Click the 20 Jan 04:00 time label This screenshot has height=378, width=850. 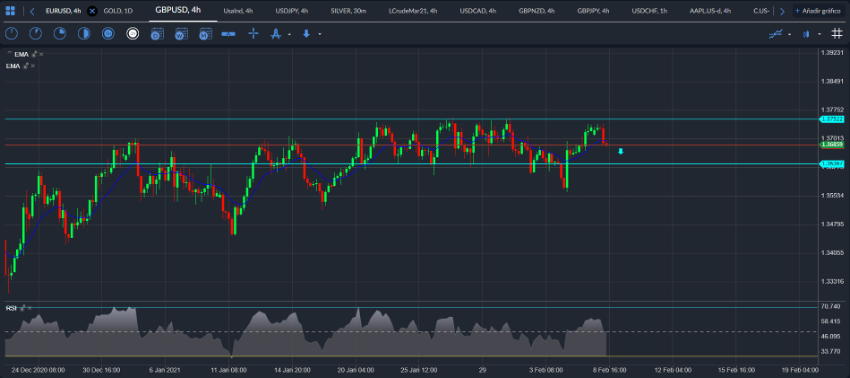[x=355, y=370]
